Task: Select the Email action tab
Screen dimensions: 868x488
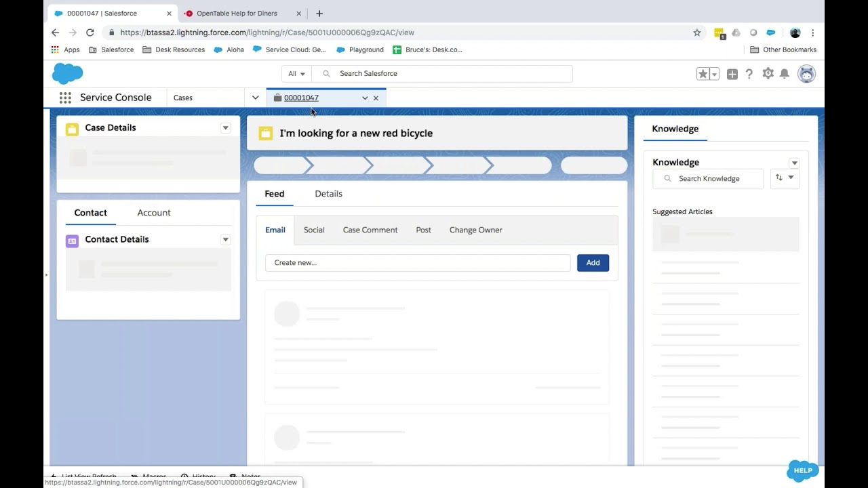Action: point(275,230)
